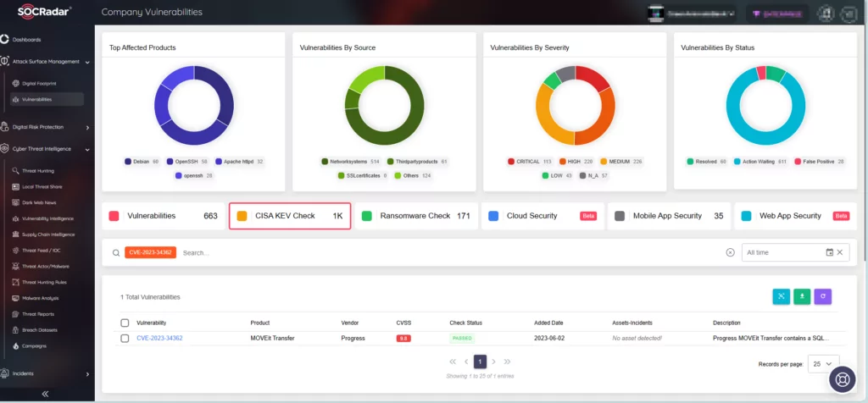Viewport: 868px width, 403px height.
Task: Open calendar icon in date filter
Action: click(829, 252)
